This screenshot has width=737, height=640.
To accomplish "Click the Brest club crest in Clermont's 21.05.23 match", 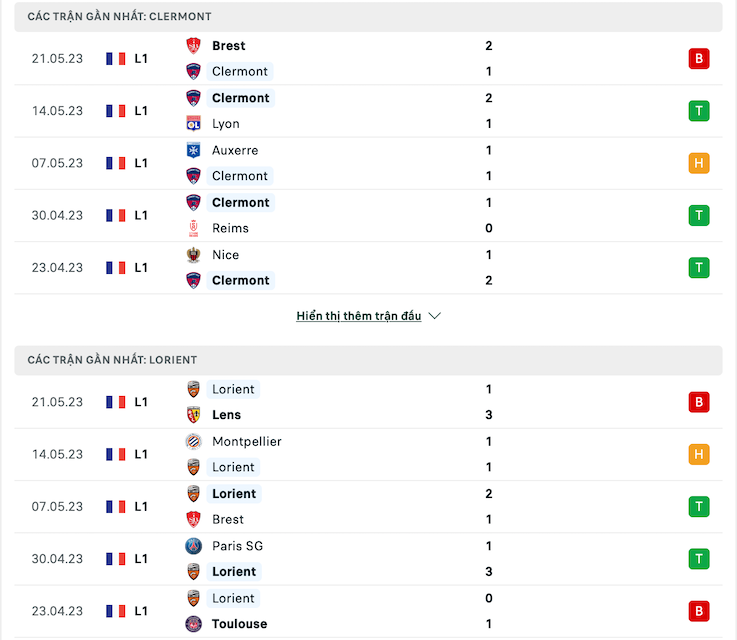I will tap(193, 46).
